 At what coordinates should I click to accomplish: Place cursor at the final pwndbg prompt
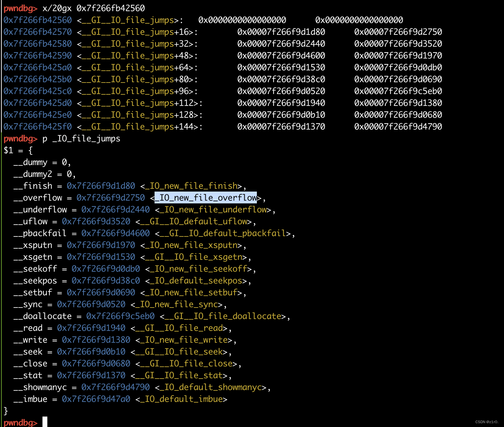pyautogui.click(x=45, y=422)
